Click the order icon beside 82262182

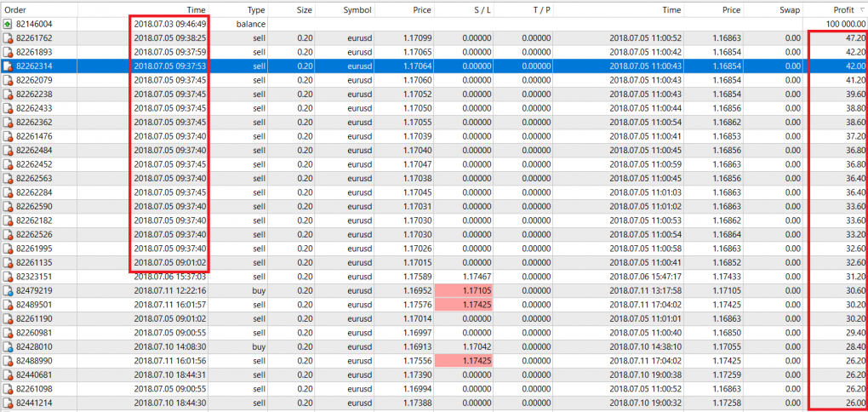[x=7, y=220]
